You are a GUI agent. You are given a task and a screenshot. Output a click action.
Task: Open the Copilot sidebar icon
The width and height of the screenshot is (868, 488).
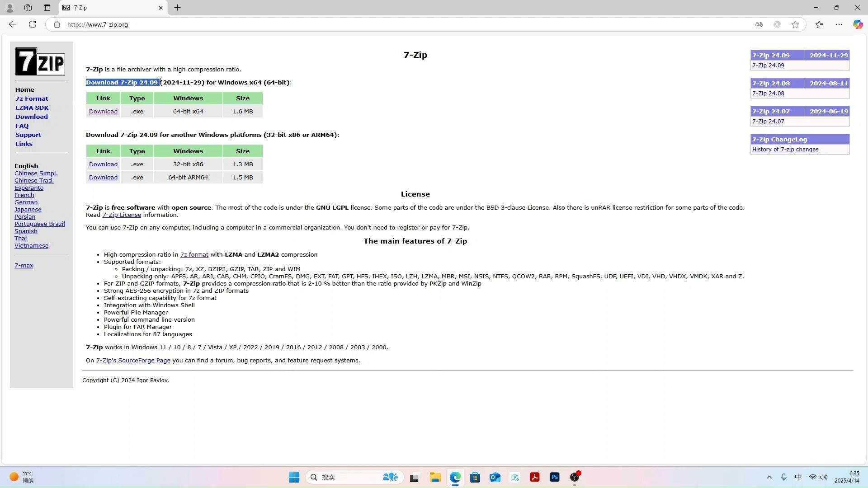pos(858,24)
